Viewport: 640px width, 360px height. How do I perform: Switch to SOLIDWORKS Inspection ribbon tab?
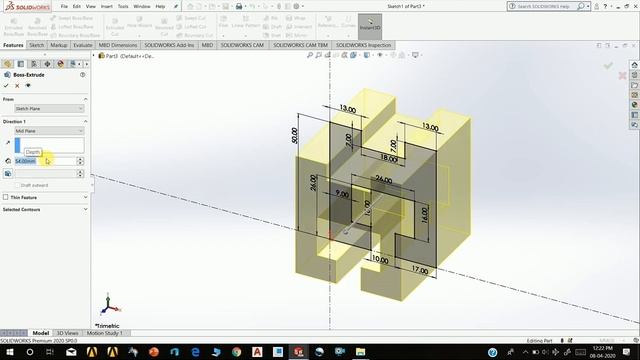(363, 45)
